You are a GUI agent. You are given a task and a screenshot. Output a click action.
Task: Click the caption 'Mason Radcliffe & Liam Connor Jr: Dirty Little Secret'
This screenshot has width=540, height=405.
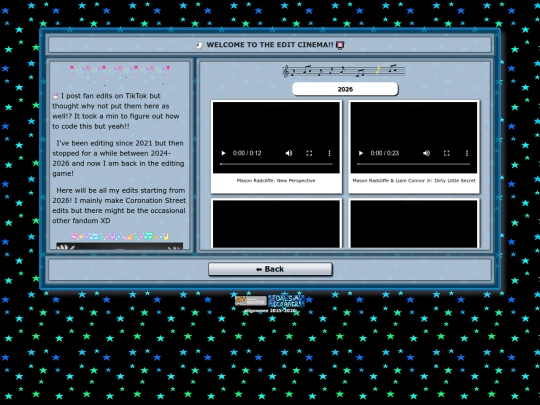pos(414,180)
